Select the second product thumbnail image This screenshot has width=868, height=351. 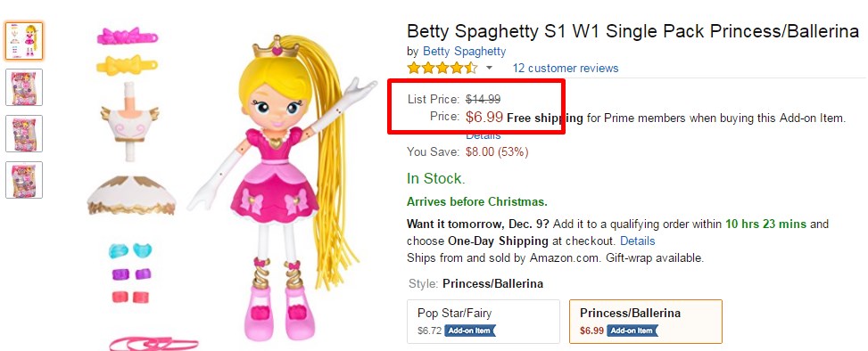24,87
